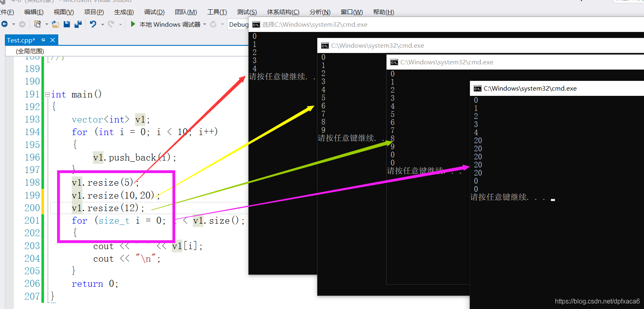Screen dimensions: 644x309
Task: Open the dropdown next to Navigate Backward
Action: pyautogui.click(x=13, y=24)
